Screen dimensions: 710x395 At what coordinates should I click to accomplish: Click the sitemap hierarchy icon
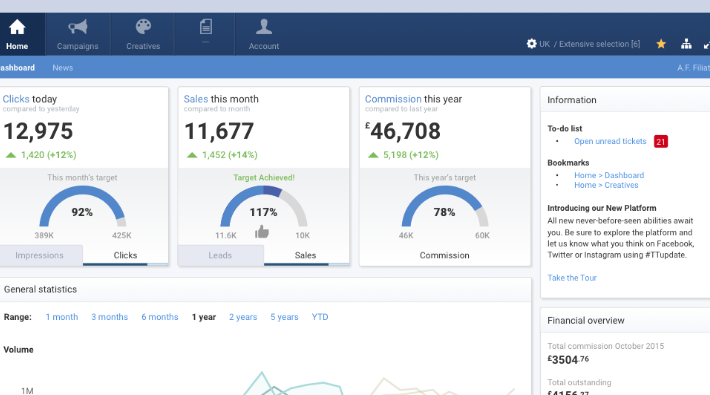click(686, 44)
